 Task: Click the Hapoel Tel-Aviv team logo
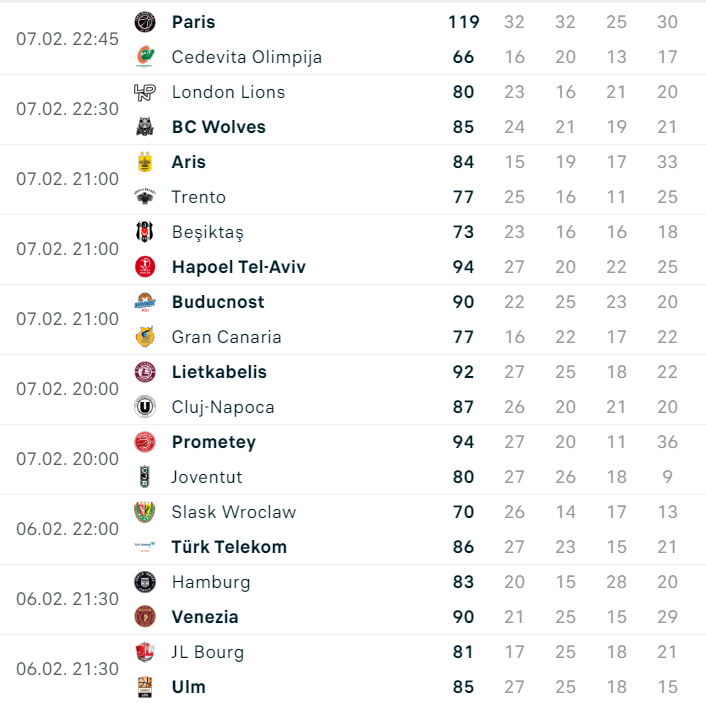(145, 267)
